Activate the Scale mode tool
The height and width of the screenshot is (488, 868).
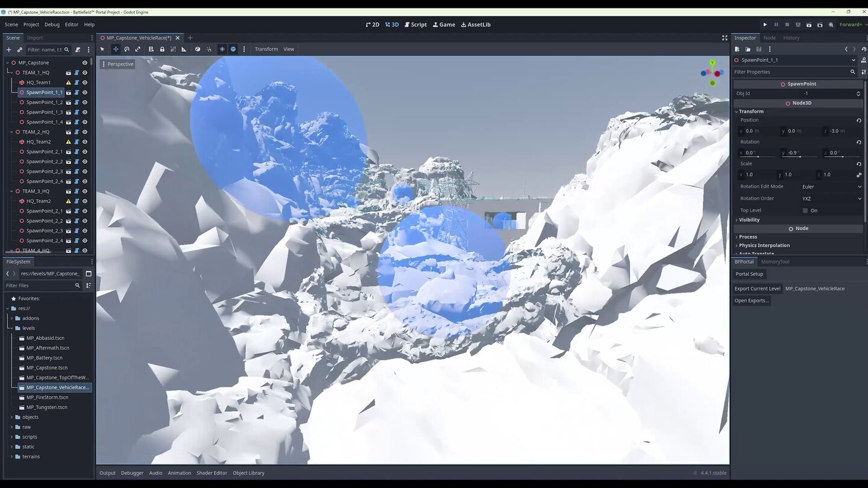pyautogui.click(x=137, y=49)
